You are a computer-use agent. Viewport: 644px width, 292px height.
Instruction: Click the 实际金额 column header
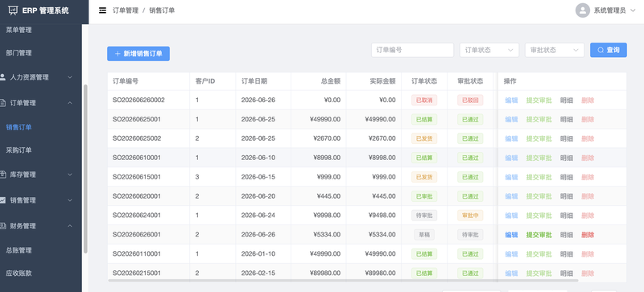[382, 81]
